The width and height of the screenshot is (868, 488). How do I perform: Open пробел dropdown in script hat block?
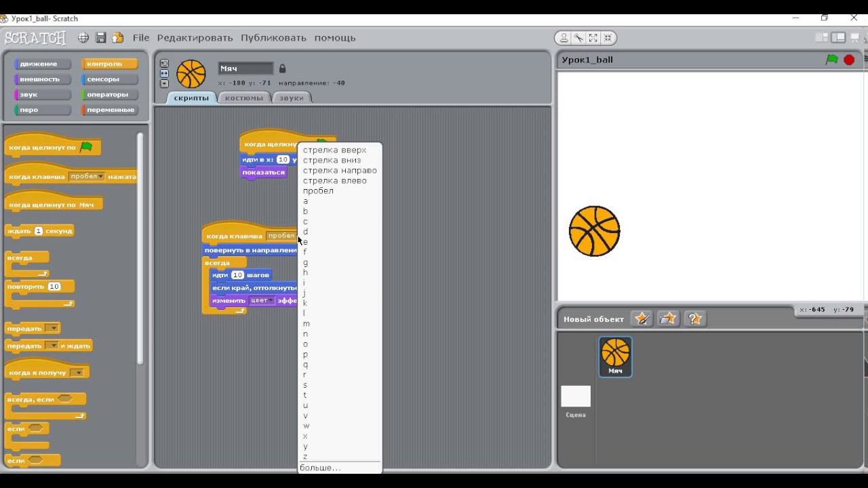[281, 236]
